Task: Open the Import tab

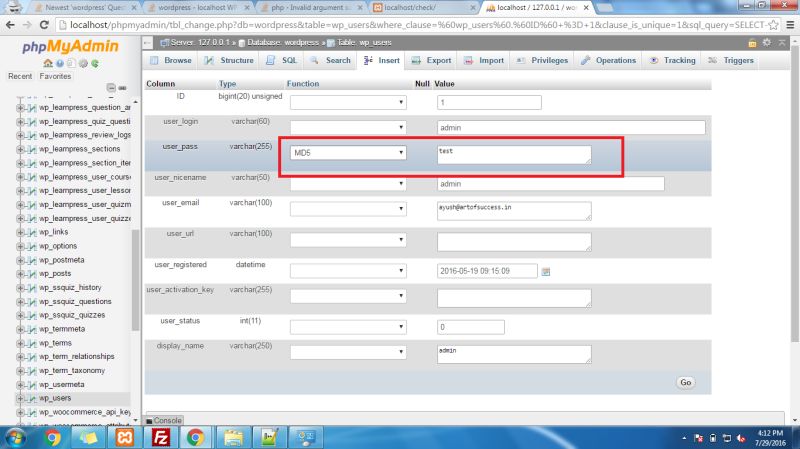Action: [484, 60]
